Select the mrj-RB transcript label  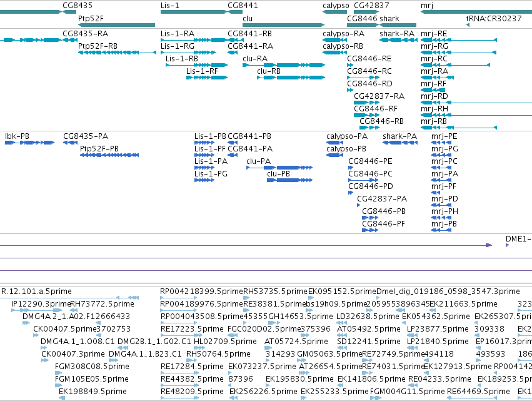(434, 121)
